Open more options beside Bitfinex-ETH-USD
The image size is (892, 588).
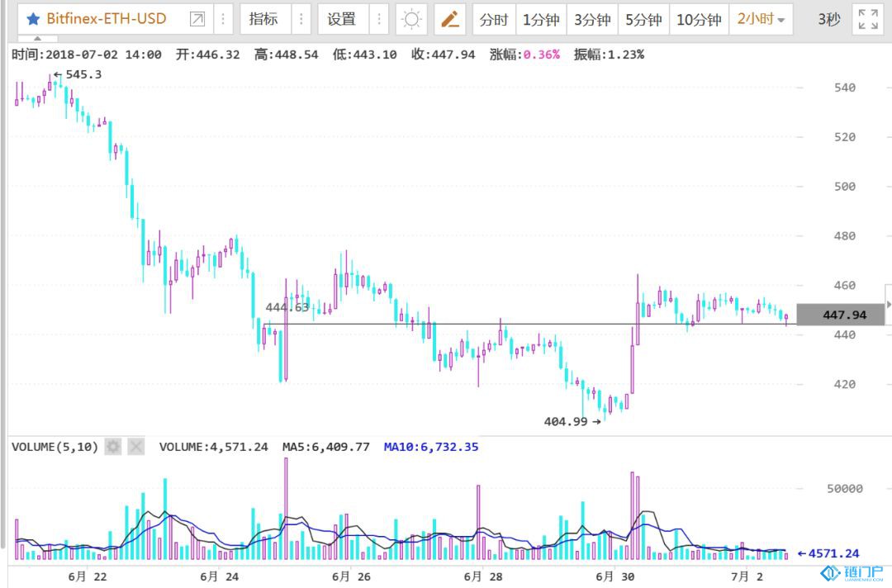223,19
